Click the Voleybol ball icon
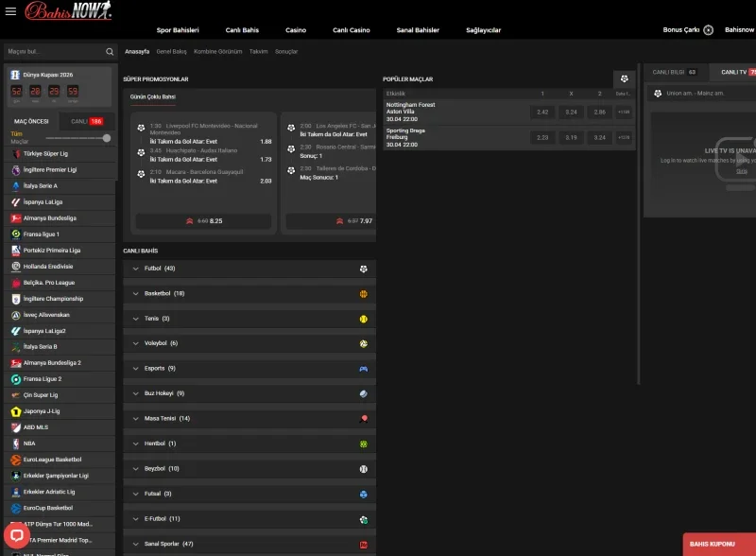The height and width of the screenshot is (556, 756). (364, 343)
